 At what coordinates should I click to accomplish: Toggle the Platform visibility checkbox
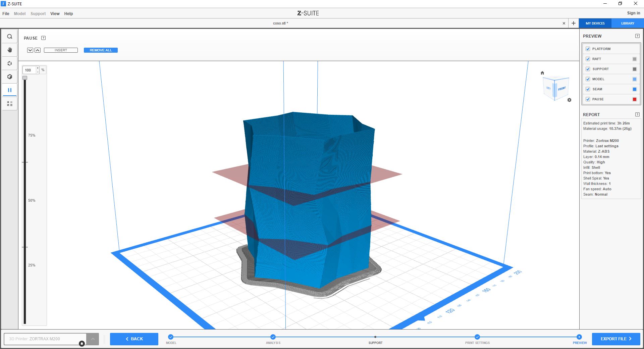(588, 49)
